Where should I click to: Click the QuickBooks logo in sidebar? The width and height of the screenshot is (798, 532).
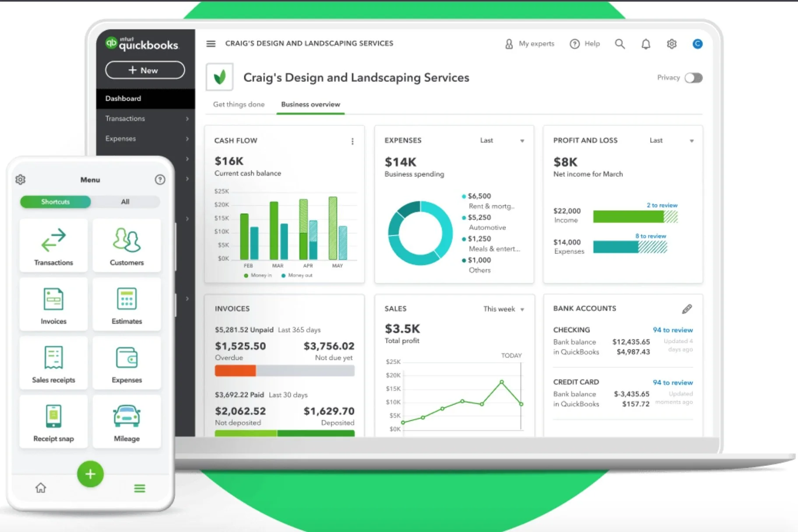142,44
